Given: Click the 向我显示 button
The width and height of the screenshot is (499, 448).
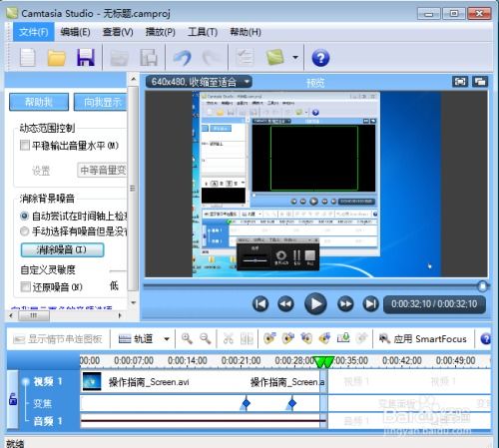Looking at the screenshot, I should pyautogui.click(x=101, y=102).
